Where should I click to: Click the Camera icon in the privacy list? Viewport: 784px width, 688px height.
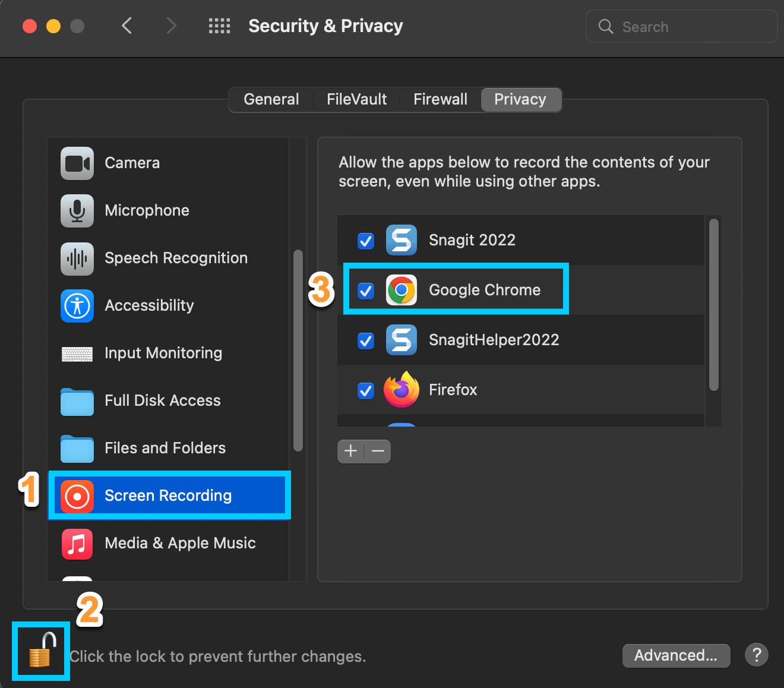click(77, 163)
